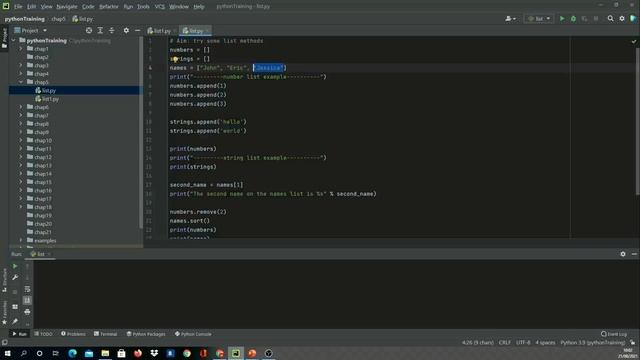Run the list configuration with green play button
Image resolution: width=640 pixels, height=360 pixels.
562,19
